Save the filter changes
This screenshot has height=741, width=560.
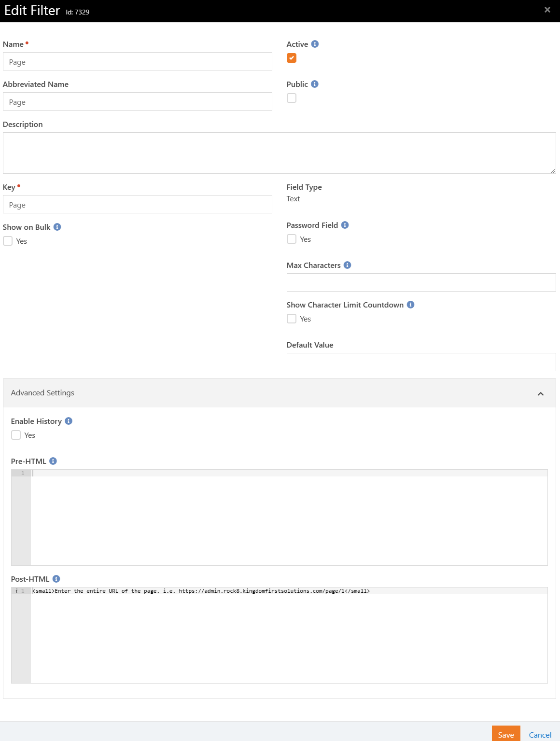506,734
